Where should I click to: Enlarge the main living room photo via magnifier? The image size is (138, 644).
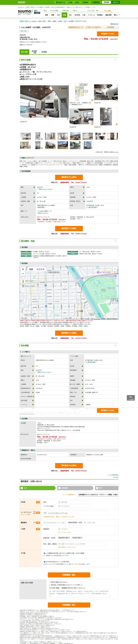(x=67, y=118)
